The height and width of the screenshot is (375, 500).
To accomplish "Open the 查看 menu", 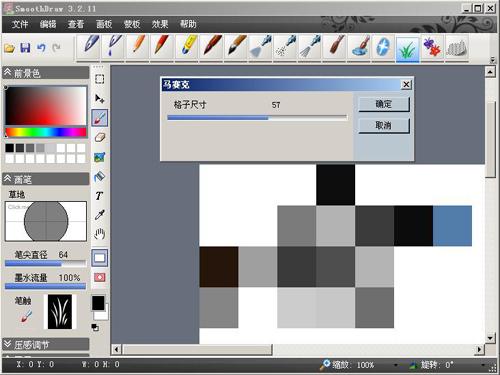I will (x=76, y=24).
